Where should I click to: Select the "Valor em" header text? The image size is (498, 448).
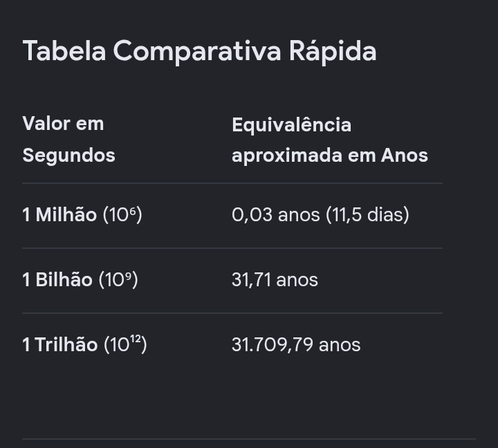(63, 124)
